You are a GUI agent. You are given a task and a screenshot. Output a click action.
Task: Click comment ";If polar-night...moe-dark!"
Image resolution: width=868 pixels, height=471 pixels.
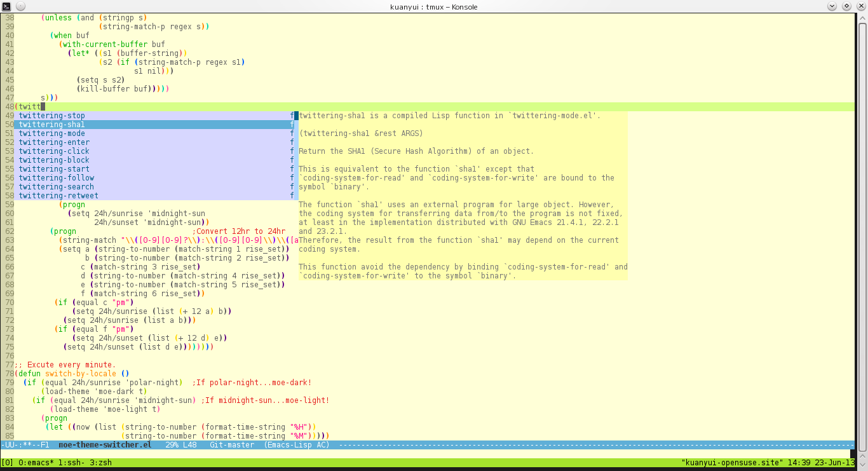click(252, 383)
